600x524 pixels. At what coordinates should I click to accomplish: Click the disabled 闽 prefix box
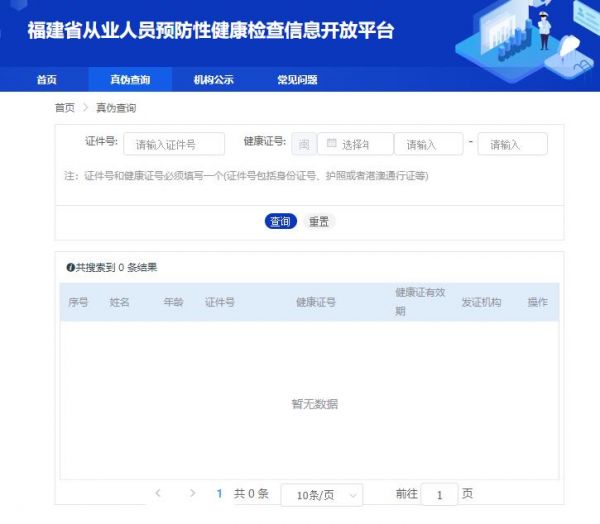click(x=304, y=144)
